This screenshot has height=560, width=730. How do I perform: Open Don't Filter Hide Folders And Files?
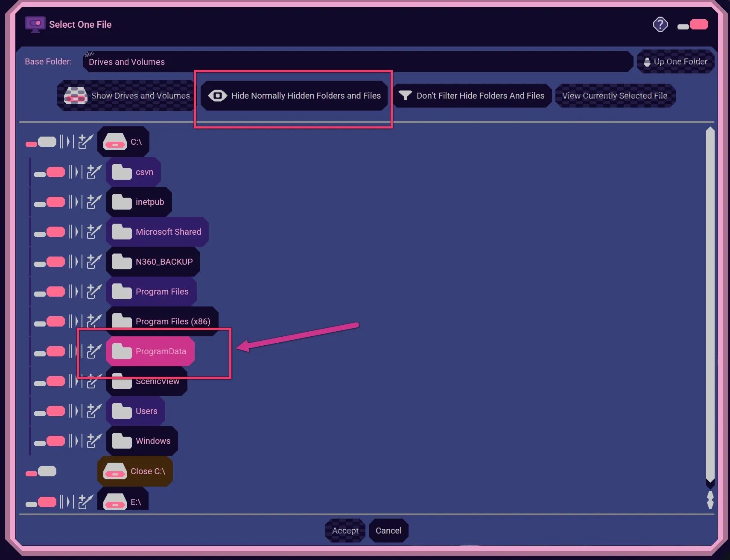472,96
